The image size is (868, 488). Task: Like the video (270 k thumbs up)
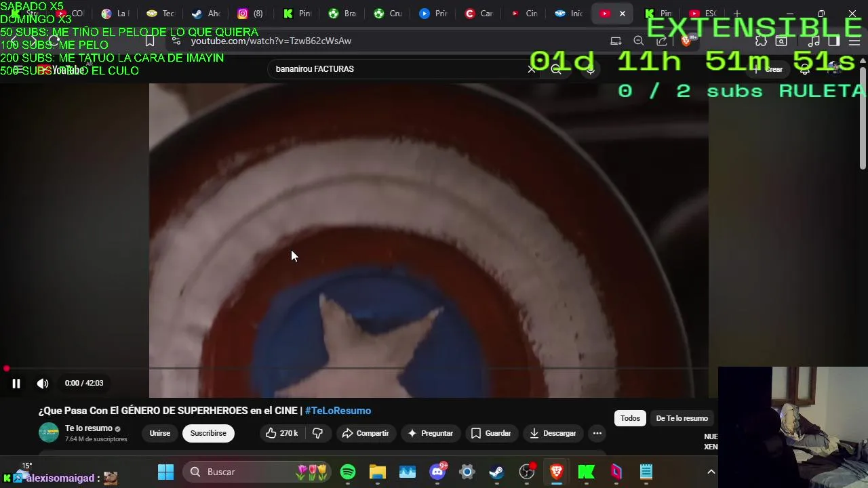281,433
